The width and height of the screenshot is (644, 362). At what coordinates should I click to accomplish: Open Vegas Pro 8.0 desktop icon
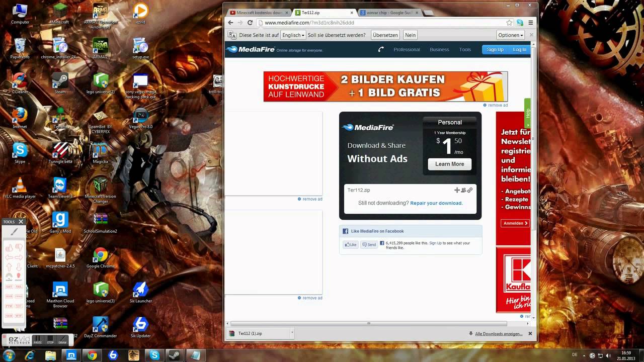140,118
